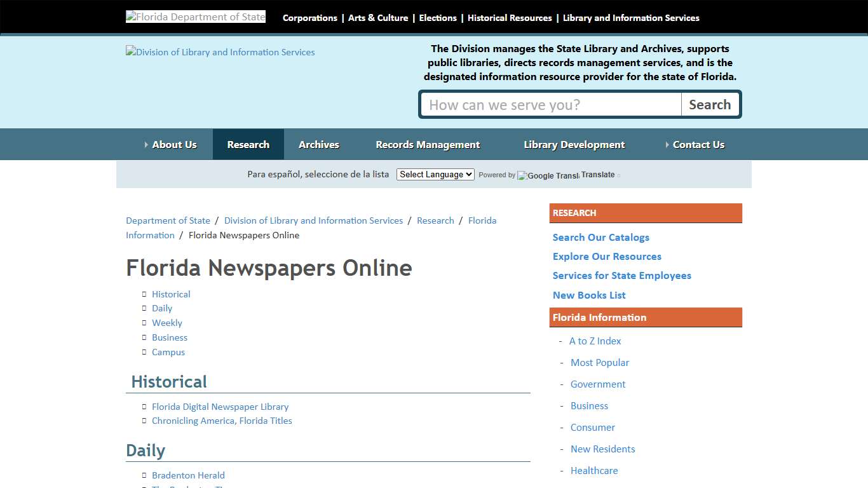
Task: Expand the Contact Us menu arrow
Action: click(667, 144)
